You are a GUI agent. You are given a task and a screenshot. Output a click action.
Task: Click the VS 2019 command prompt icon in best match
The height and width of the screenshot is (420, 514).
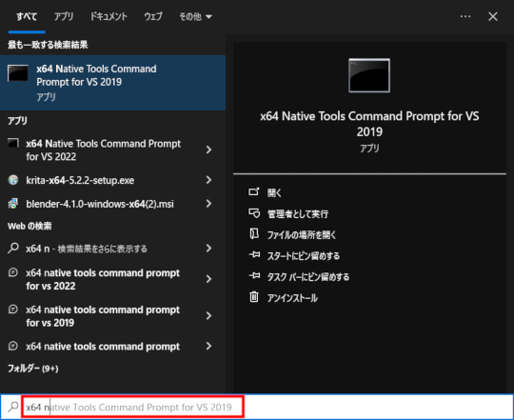coord(18,73)
